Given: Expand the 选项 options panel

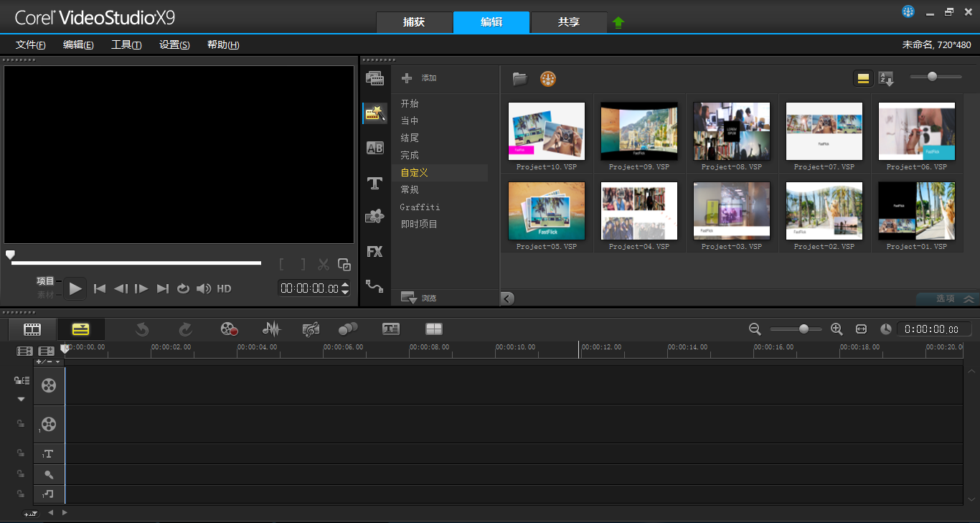Looking at the screenshot, I should tap(947, 298).
